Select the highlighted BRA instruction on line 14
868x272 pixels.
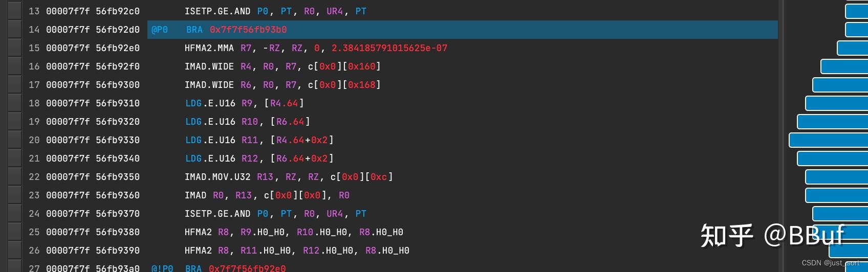(x=194, y=30)
